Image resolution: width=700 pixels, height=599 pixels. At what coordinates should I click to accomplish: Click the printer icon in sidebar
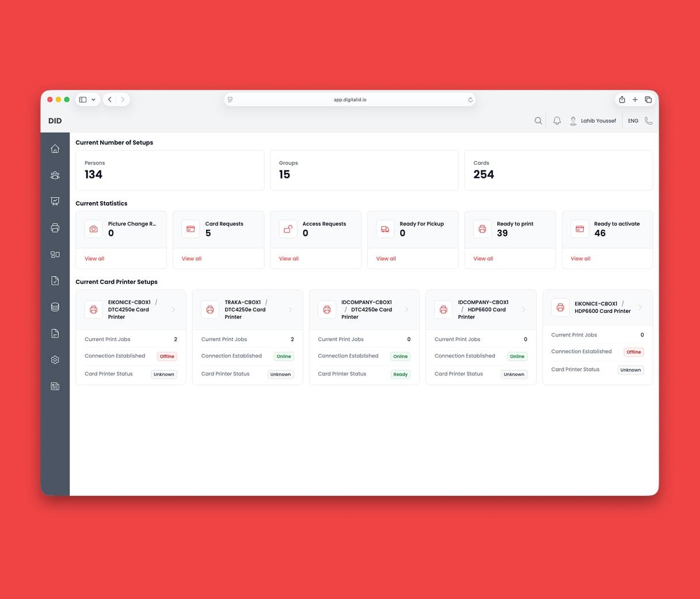click(55, 228)
